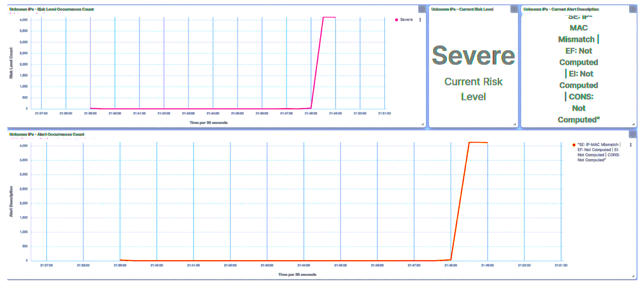This screenshot has width=644, height=286.
Task: Click the Risk Level Occurrences Count panel title
Action: 51,9
